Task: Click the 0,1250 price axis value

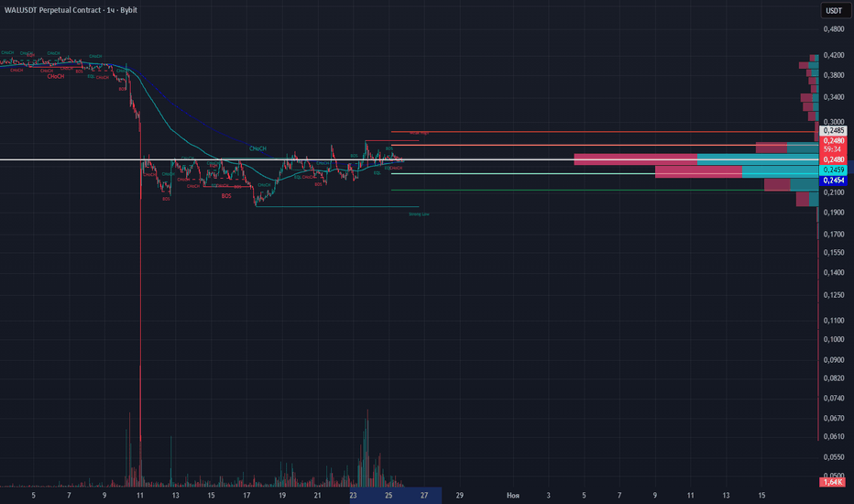Action: coord(834,295)
